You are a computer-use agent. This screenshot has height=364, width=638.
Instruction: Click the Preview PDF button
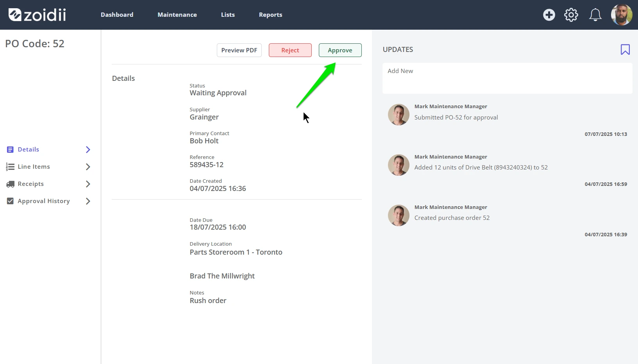tap(239, 50)
